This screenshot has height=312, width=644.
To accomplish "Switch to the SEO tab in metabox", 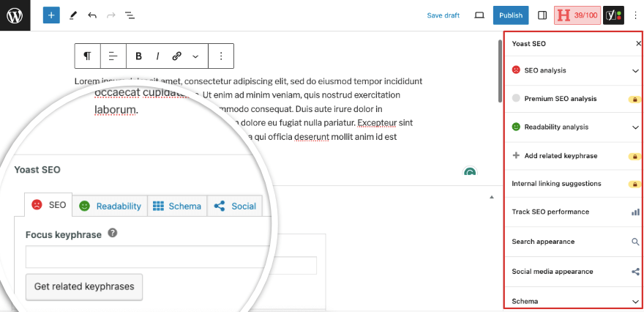I will tap(48, 205).
